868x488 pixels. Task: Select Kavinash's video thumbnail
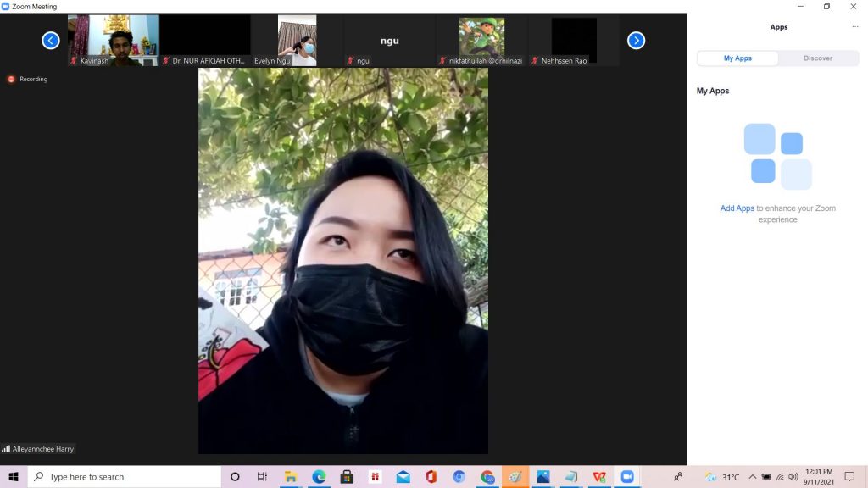point(114,40)
